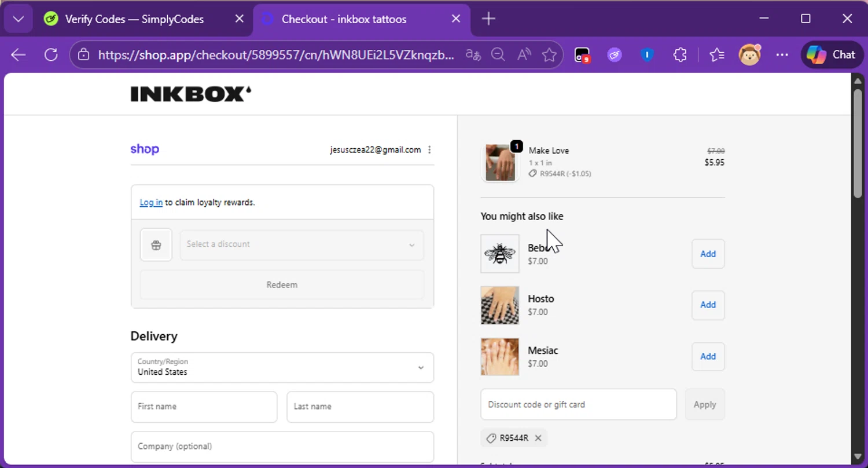Screen dimensions: 868x468
Task: Click the shop logo
Action: coord(145,149)
